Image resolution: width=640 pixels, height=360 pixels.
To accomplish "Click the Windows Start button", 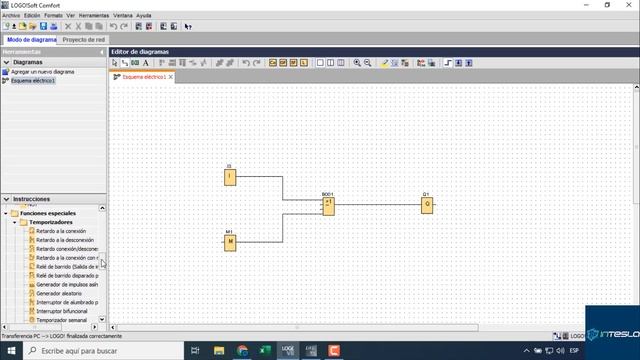I will tap(11, 351).
